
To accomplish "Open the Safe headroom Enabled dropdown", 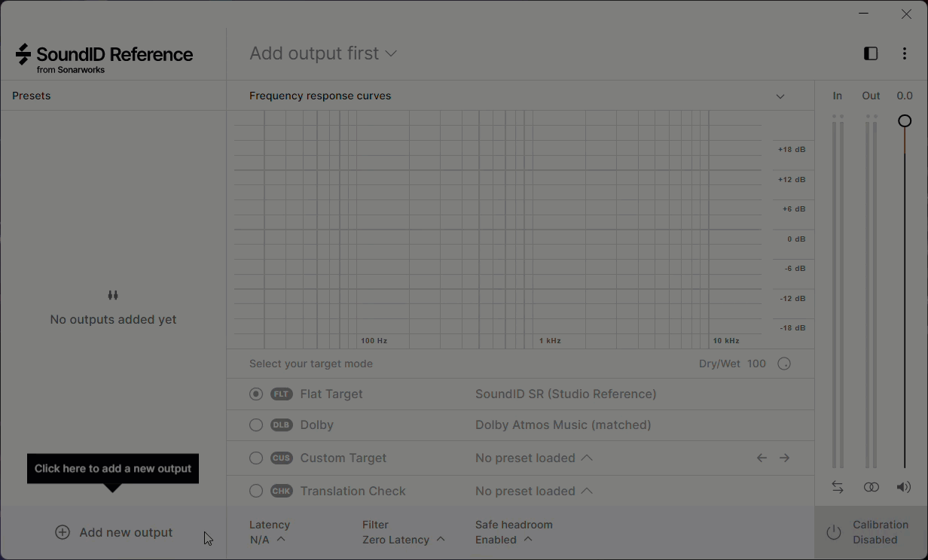I will [x=503, y=540].
